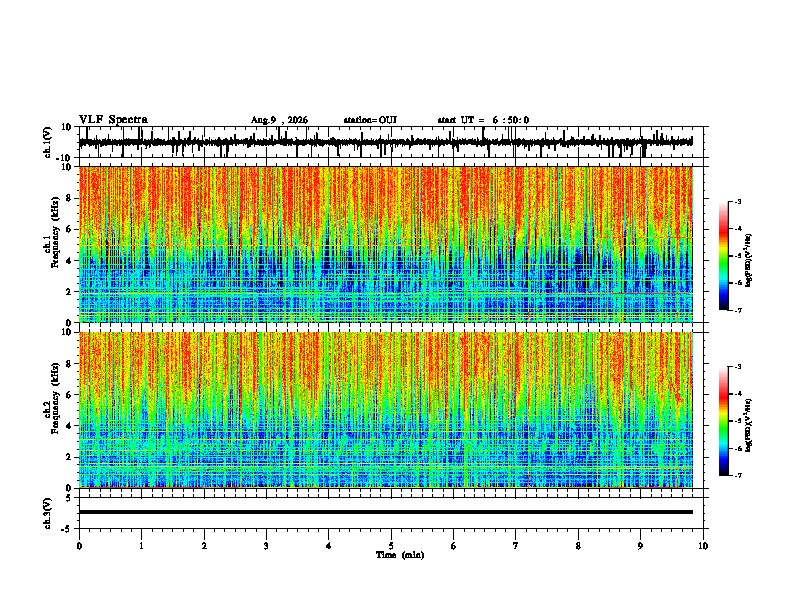792x612 pixels.
Task: Click the time axis tick label '3'
Action: point(267,546)
